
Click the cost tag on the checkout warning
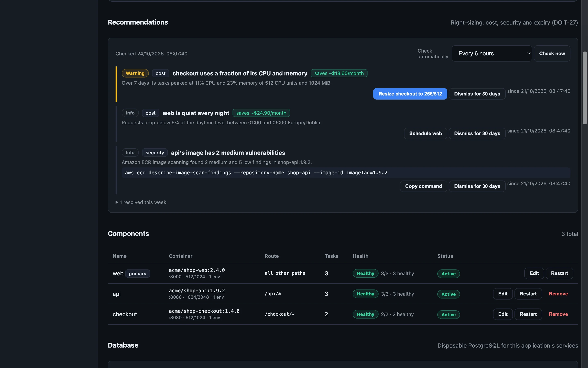pyautogui.click(x=160, y=73)
